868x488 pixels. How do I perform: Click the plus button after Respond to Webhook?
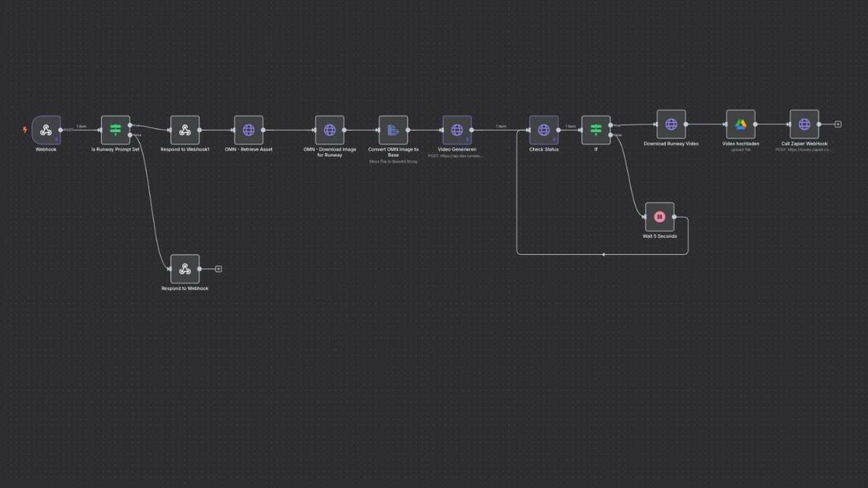coord(218,267)
